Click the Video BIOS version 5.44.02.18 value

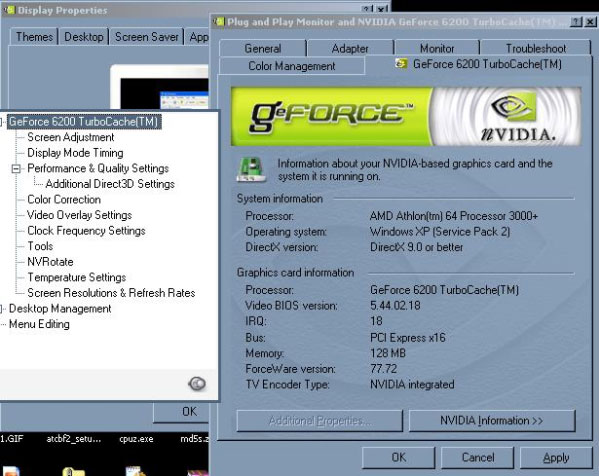click(395, 306)
